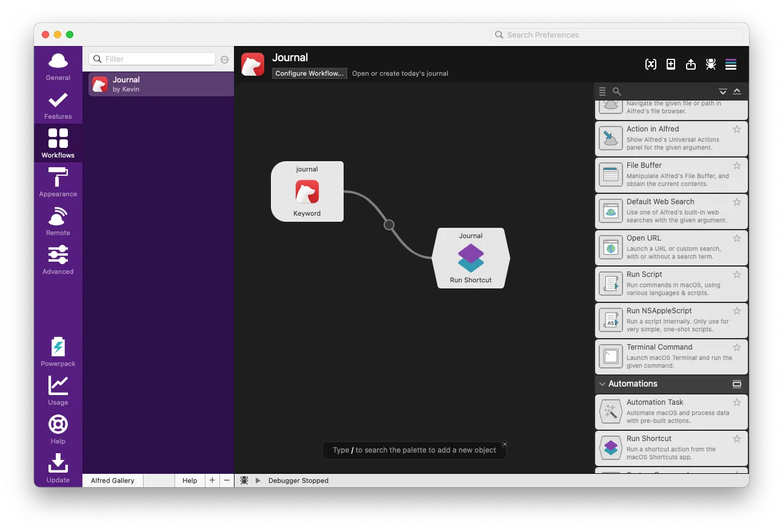Add Run Script object from palette

point(671,284)
